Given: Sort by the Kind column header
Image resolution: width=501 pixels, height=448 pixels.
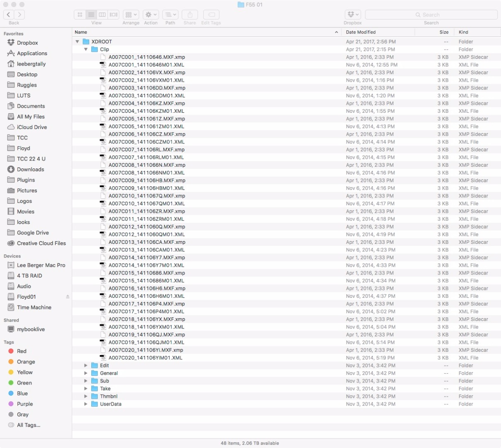Looking at the screenshot, I should tap(477, 32).
